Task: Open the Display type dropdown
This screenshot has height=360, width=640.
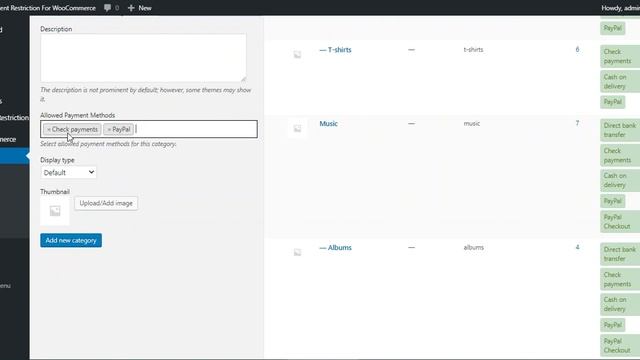Action: [69, 173]
